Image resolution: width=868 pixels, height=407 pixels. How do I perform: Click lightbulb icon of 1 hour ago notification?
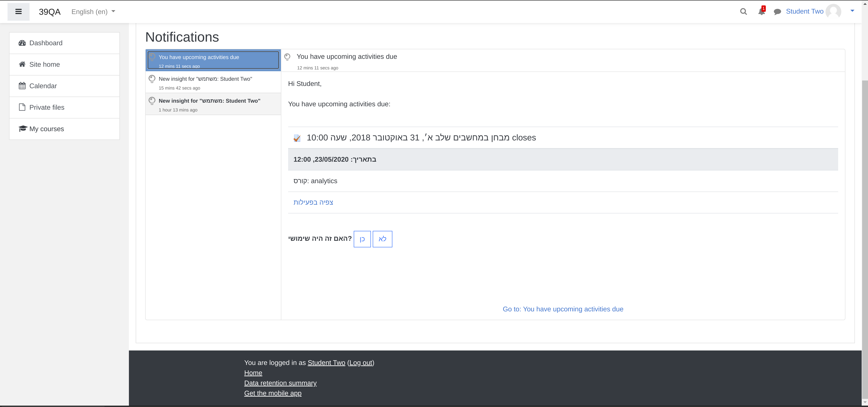click(x=152, y=101)
